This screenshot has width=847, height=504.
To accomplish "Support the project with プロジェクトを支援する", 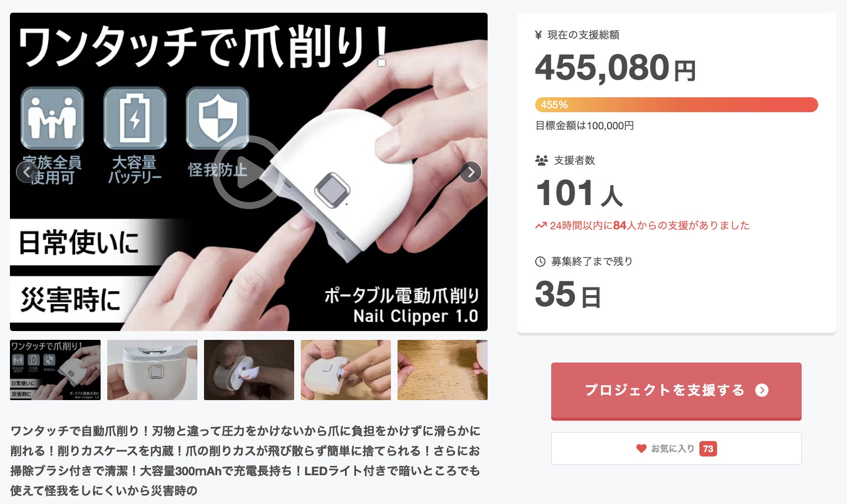I will click(x=676, y=391).
